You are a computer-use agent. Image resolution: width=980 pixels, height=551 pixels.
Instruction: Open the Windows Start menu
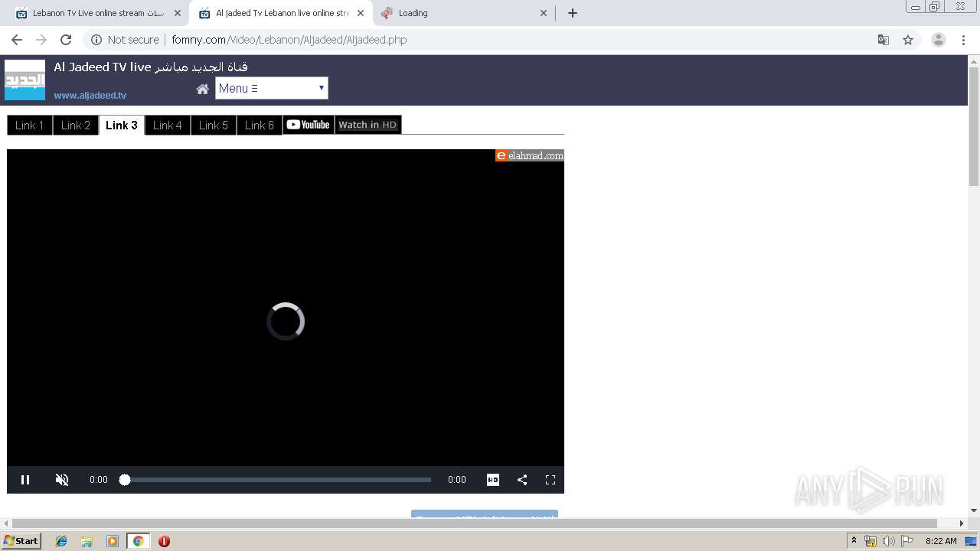pos(21,541)
